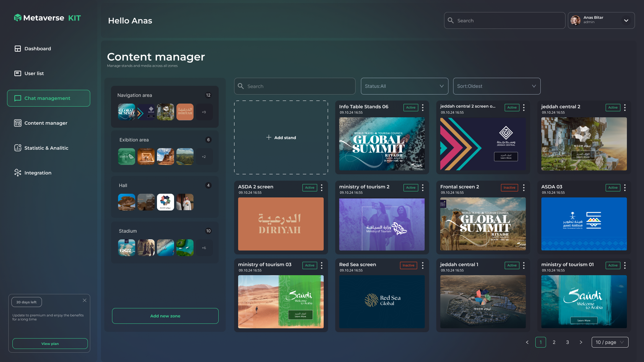Click the Dashboard icon in sidebar
The height and width of the screenshot is (362, 644).
pos(18,49)
